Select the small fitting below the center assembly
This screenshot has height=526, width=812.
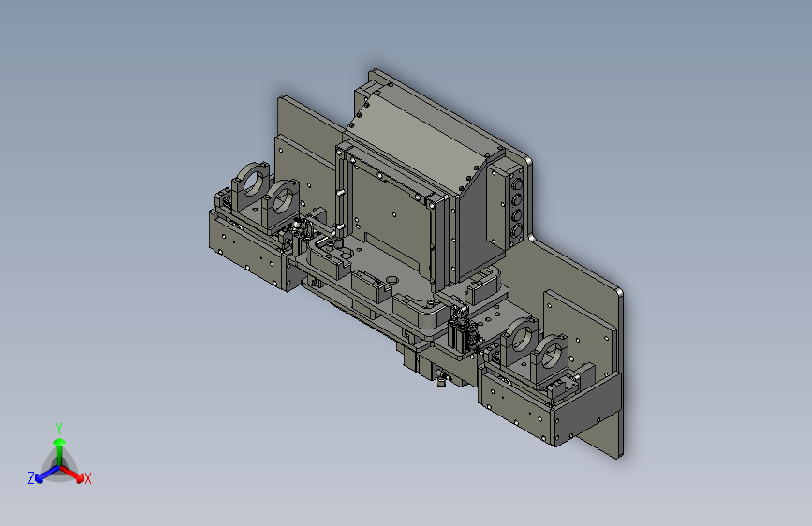[x=440, y=377]
